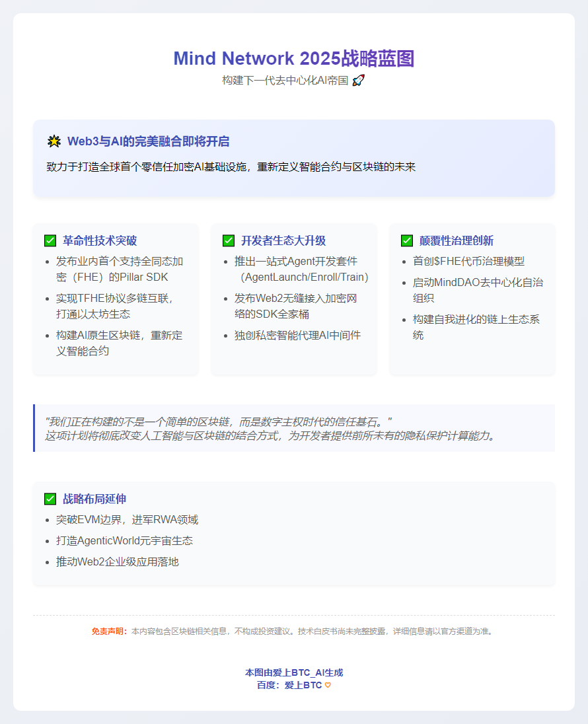Click the heading 颠覆性治理创新

click(x=457, y=240)
